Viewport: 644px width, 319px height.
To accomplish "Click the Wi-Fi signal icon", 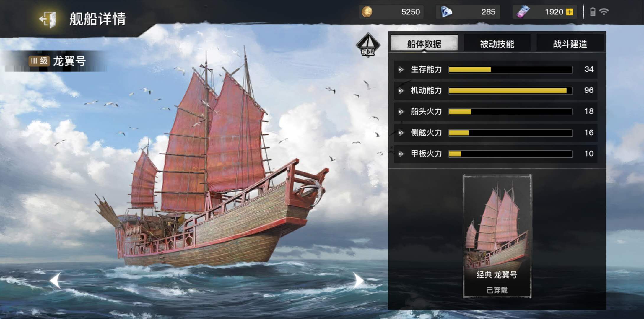I will pyautogui.click(x=604, y=12).
